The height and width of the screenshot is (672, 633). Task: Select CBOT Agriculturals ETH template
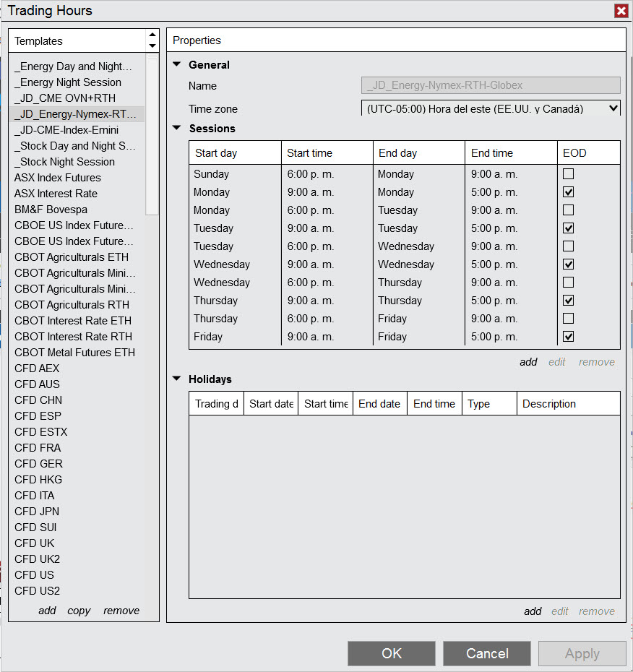point(77,257)
